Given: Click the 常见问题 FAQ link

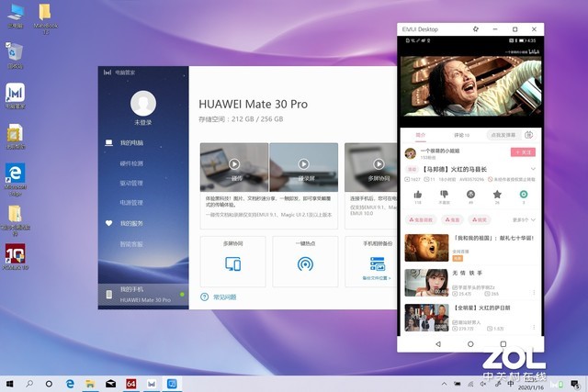Looking at the screenshot, I should click(224, 297).
